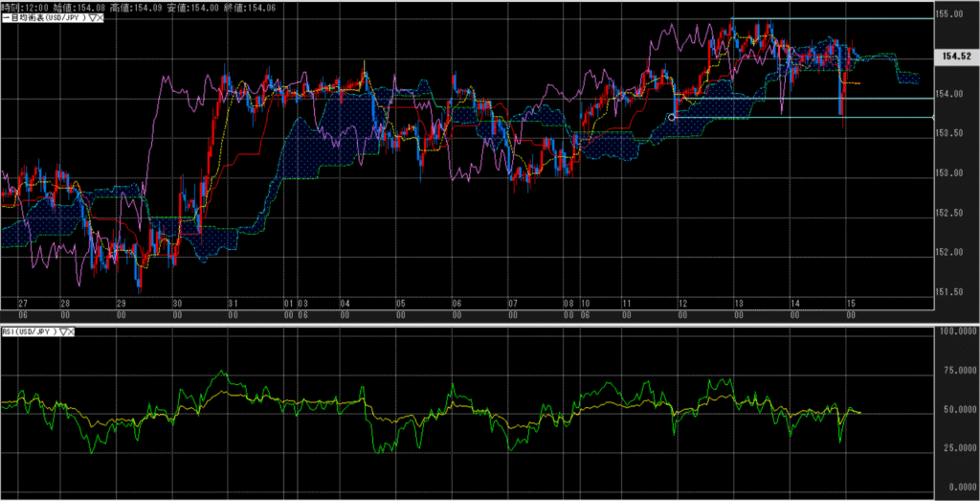
Task: Open the RSI indicator dropdown triangle
Action: [x=63, y=332]
